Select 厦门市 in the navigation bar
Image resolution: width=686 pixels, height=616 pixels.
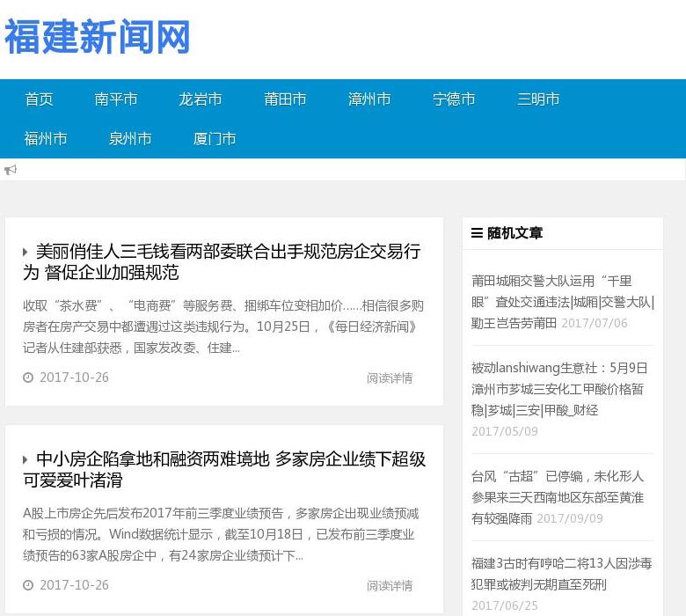point(215,139)
